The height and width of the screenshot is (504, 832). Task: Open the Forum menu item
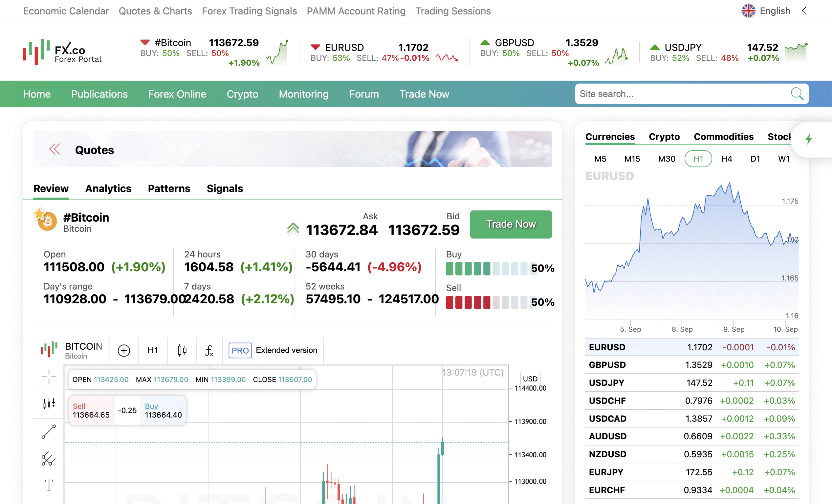364,94
